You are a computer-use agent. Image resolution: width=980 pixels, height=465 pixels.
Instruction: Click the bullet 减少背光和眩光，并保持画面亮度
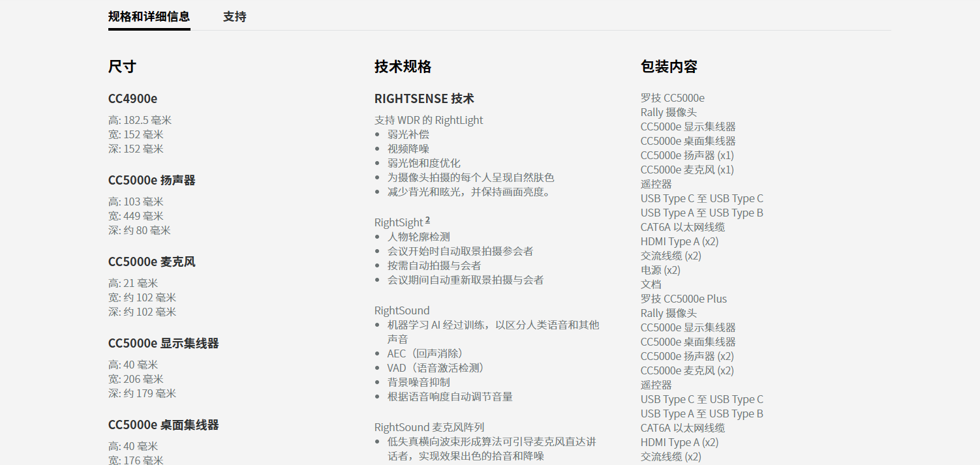pos(470,192)
